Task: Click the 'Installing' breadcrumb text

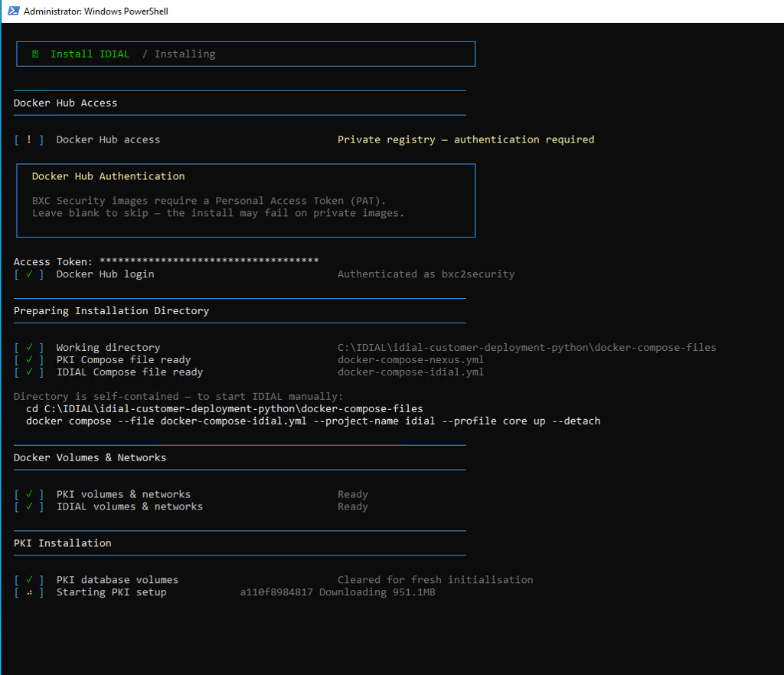Action: click(185, 54)
